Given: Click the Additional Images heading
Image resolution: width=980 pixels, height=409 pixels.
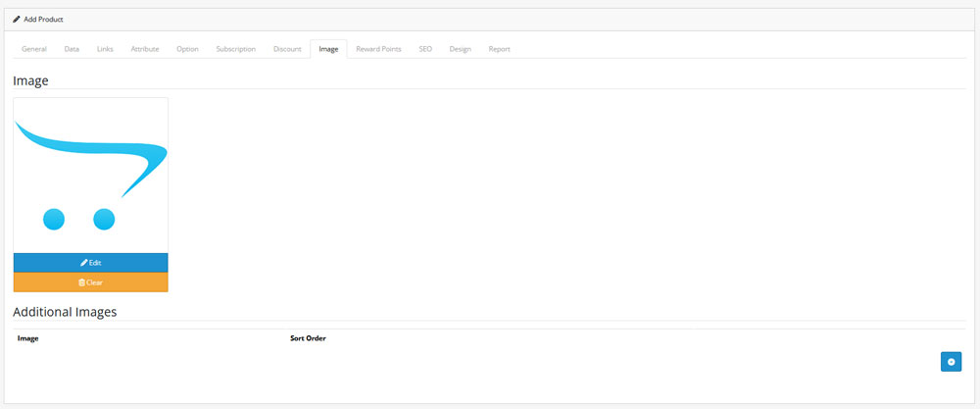Looking at the screenshot, I should tap(65, 312).
